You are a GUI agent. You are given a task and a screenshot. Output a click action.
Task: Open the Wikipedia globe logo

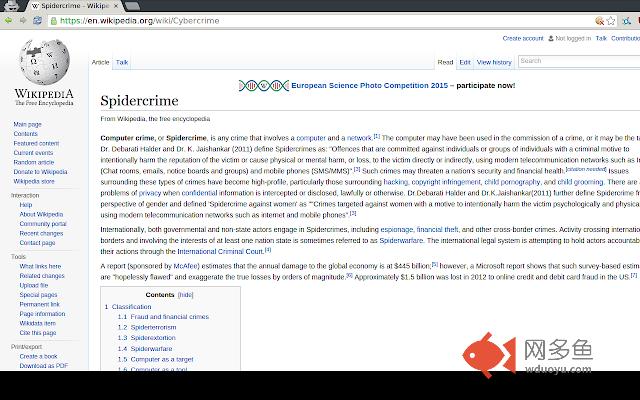point(44,62)
